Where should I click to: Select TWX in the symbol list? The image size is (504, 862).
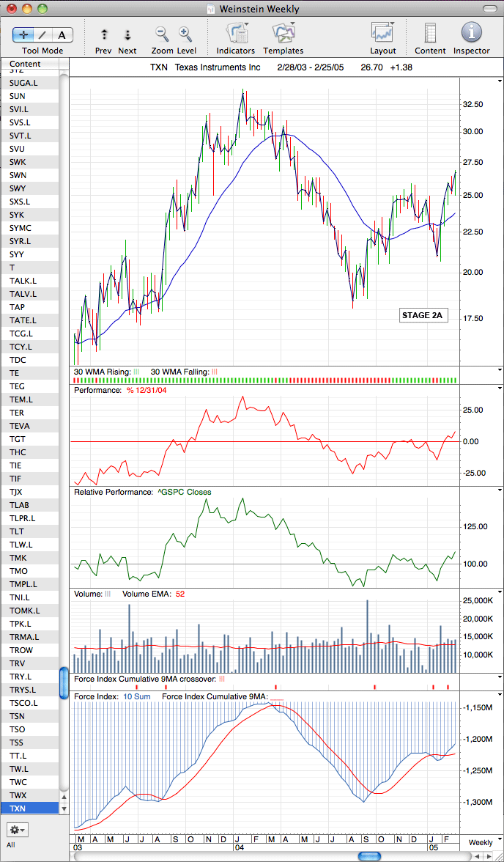coord(30,795)
